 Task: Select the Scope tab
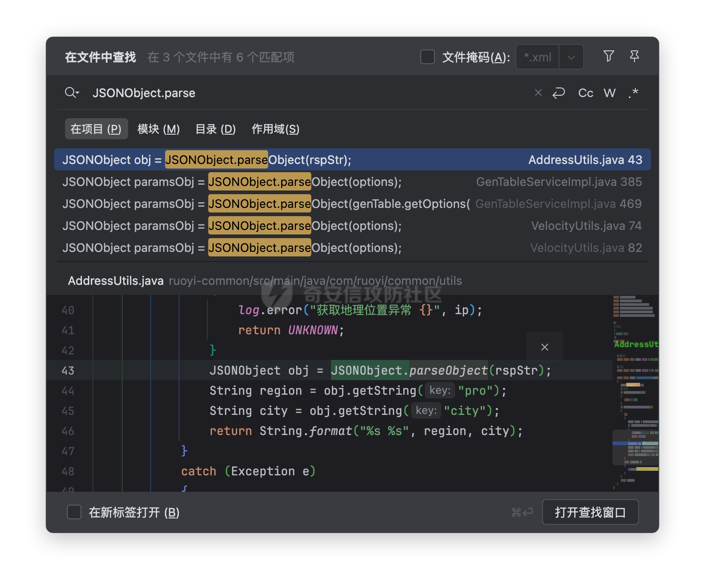(275, 129)
